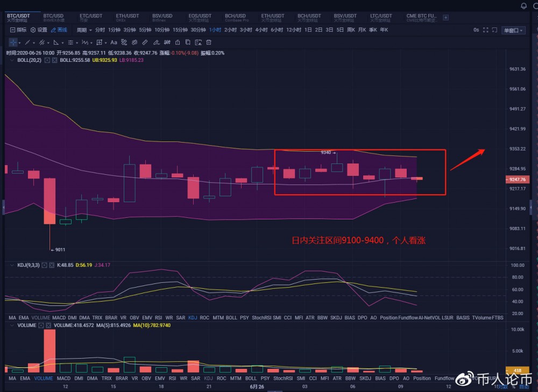Click the 指标 indicators button
The width and height of the screenshot is (538, 392).
(18, 30)
